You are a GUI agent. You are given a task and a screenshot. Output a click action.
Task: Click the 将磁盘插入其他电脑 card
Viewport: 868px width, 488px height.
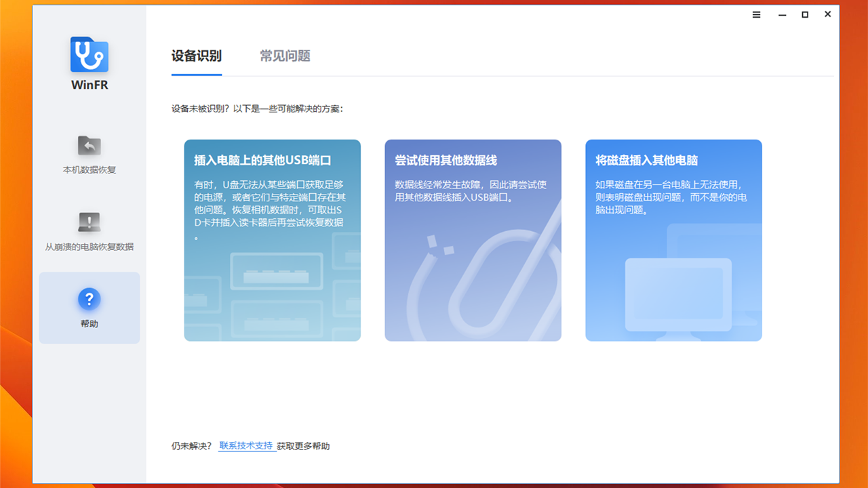(x=673, y=239)
